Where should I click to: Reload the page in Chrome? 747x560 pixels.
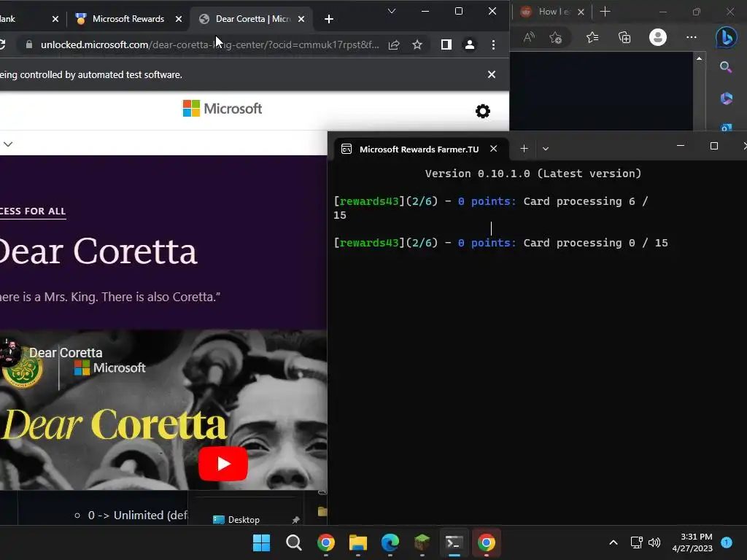(2, 44)
